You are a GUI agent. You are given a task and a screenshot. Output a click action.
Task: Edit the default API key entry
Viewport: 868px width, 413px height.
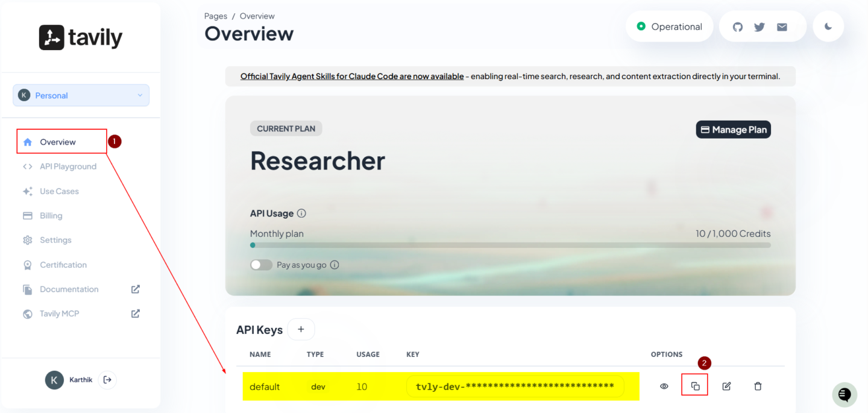726,386
